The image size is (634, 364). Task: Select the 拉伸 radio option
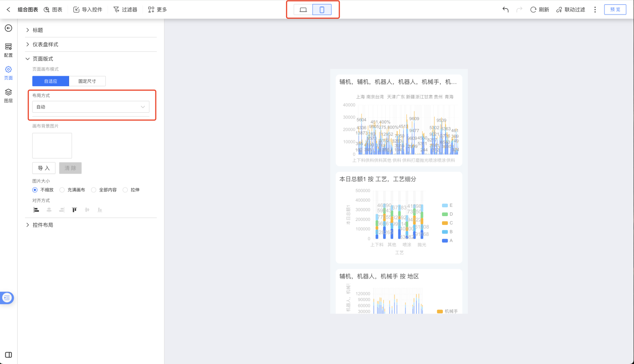pyautogui.click(x=125, y=190)
